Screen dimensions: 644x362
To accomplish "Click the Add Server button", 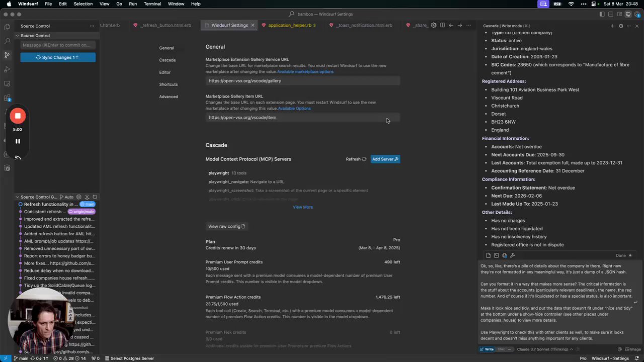I will click(385, 159).
